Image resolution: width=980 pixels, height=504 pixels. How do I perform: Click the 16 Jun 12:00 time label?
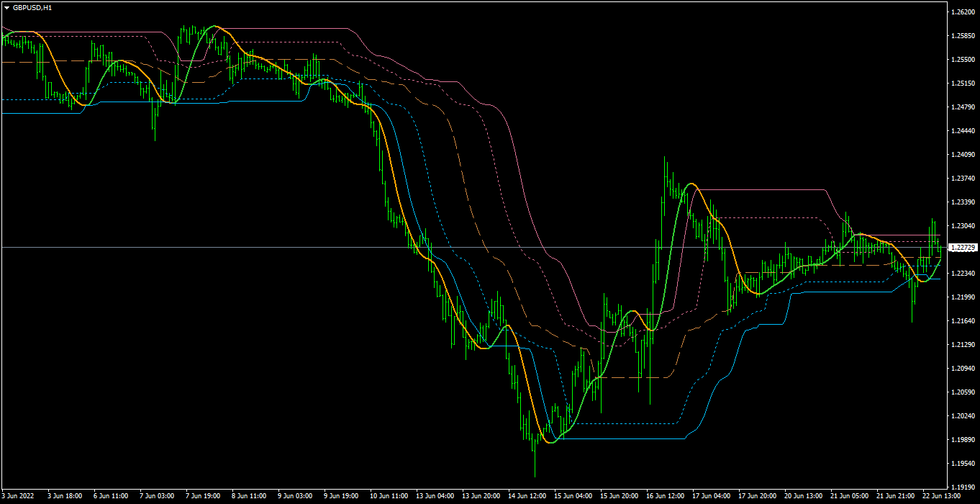point(666,496)
